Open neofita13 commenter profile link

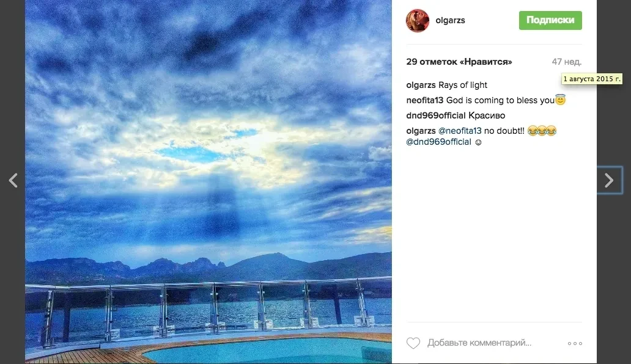pyautogui.click(x=424, y=100)
